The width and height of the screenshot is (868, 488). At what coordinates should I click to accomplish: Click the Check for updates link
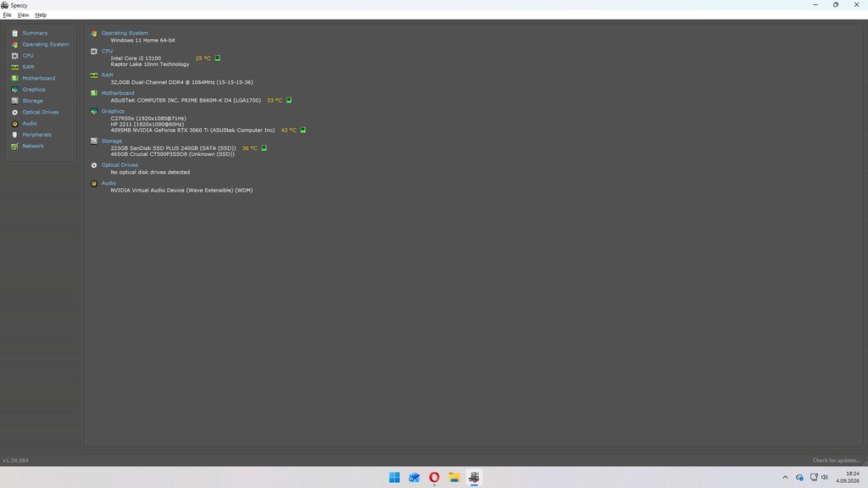tap(836, 460)
